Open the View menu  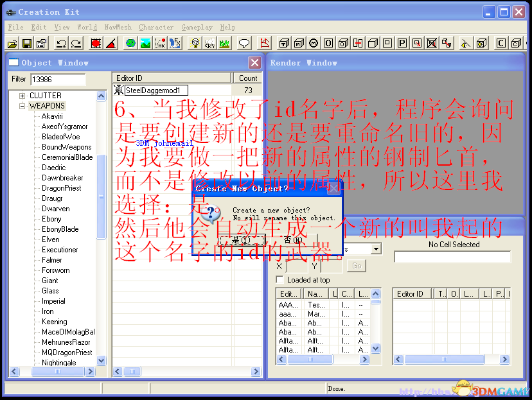point(62,27)
